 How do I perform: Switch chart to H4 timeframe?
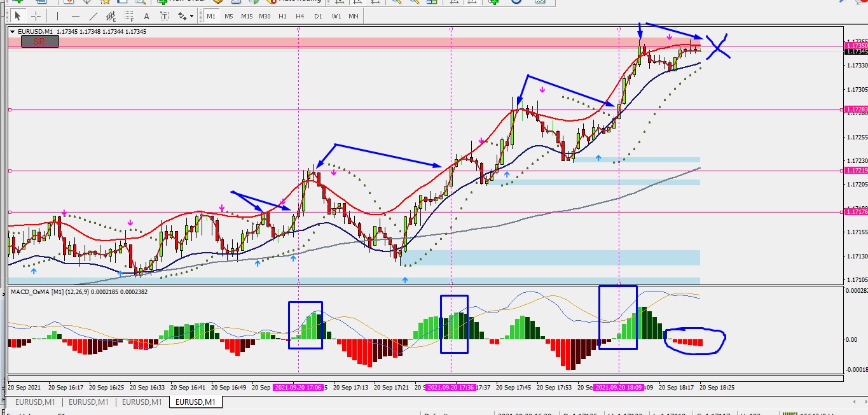300,16
